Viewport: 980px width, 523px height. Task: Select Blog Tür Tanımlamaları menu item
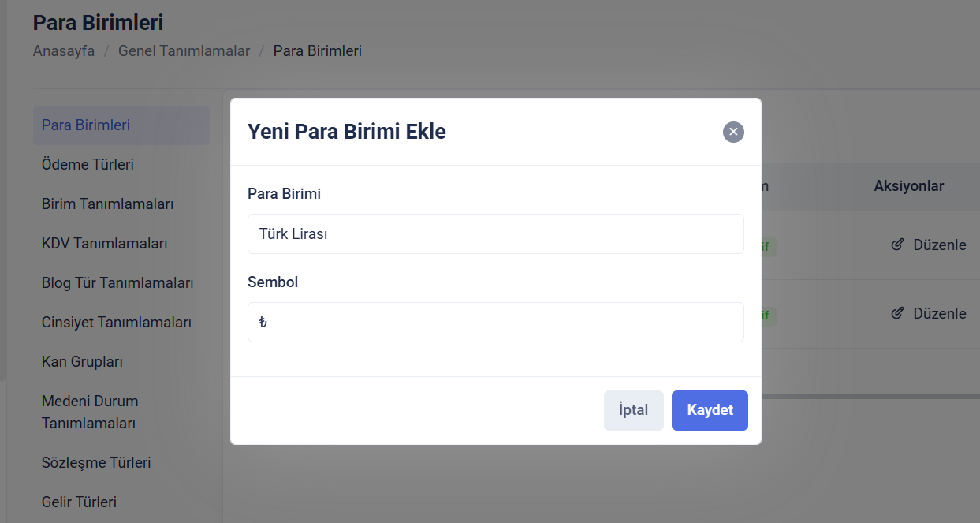coord(117,283)
